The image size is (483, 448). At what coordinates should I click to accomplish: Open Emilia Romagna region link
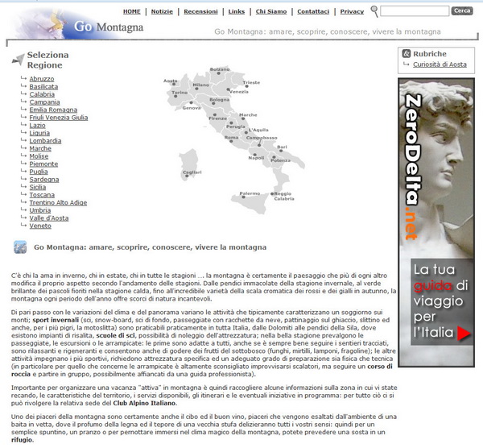(53, 110)
